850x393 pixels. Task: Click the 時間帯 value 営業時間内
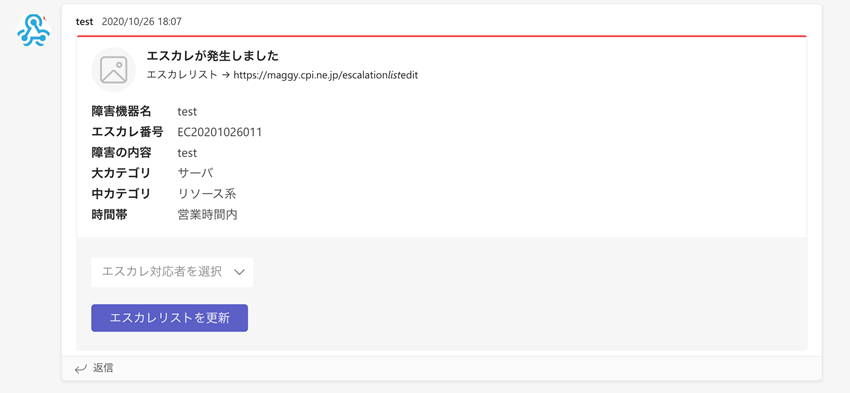[208, 215]
